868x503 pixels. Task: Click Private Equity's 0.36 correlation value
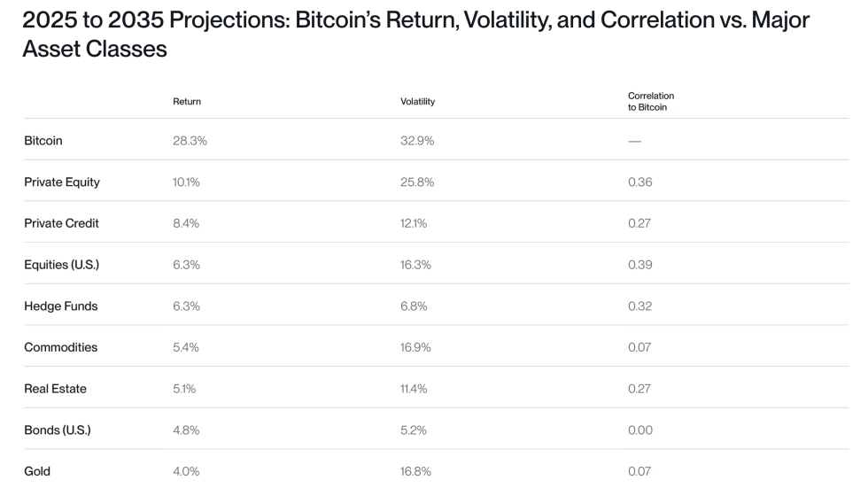[639, 182]
